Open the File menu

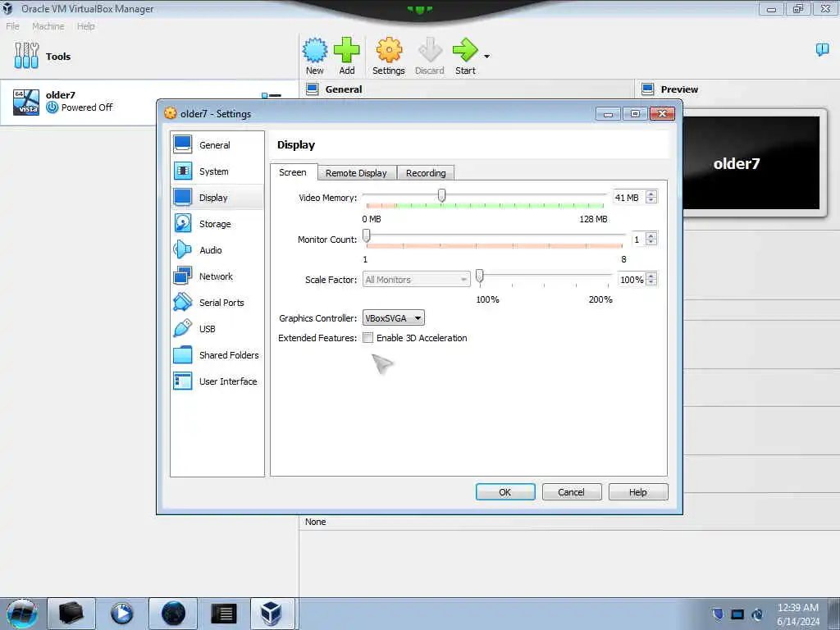(12, 26)
